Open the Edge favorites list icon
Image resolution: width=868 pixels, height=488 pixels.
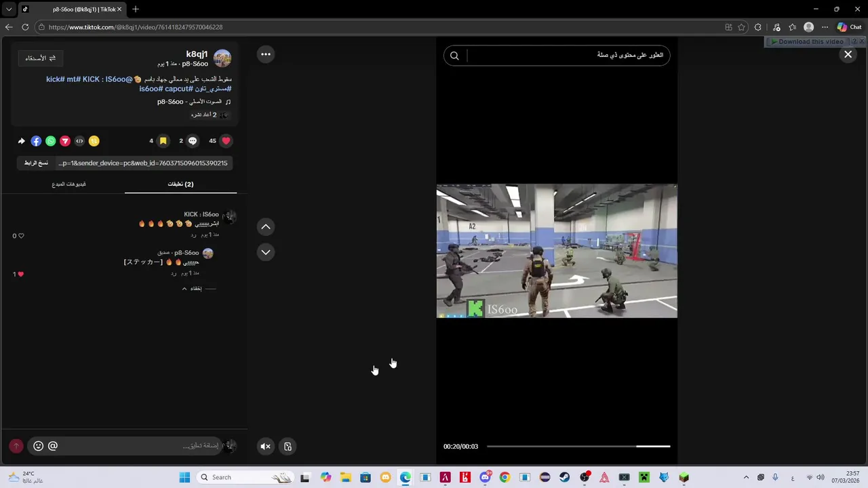pyautogui.click(x=792, y=27)
